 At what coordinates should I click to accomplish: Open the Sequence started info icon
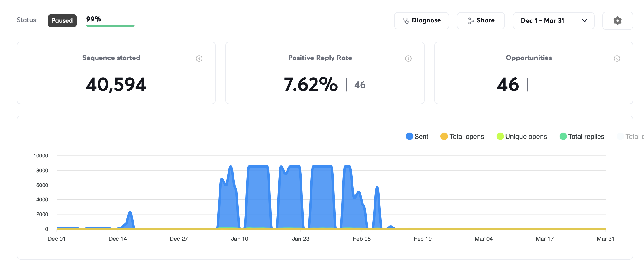(199, 58)
